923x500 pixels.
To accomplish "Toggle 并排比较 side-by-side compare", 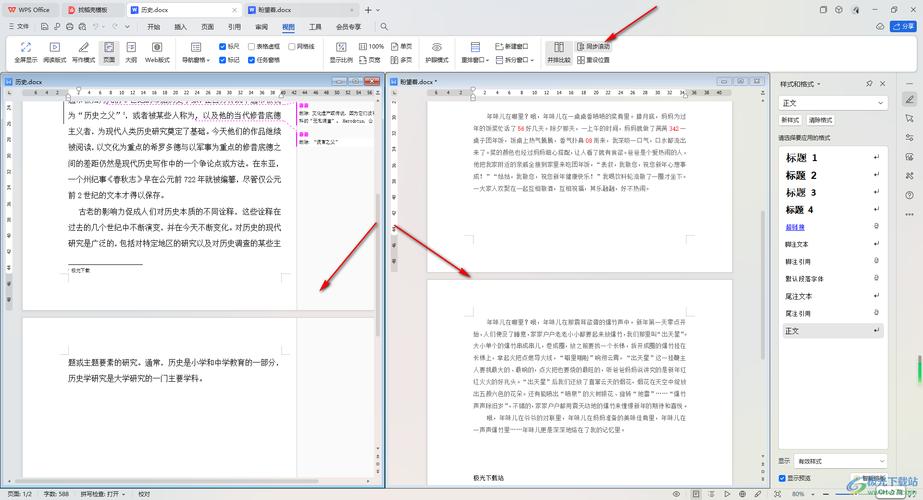I will (x=559, y=52).
